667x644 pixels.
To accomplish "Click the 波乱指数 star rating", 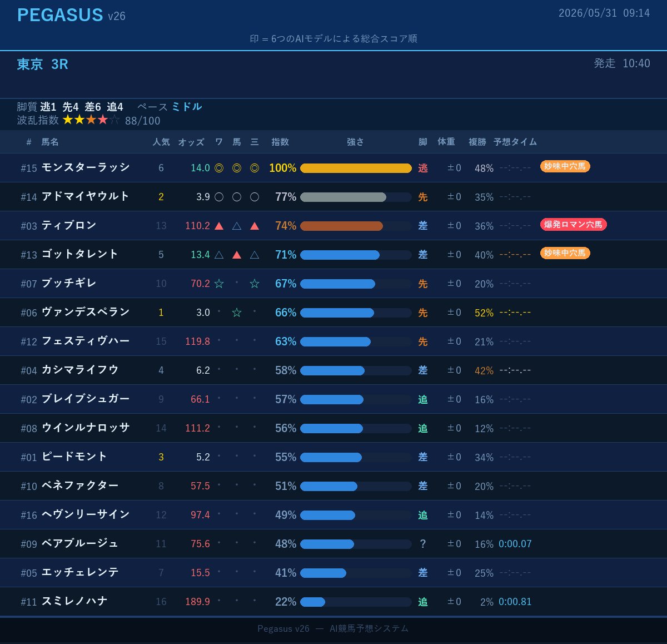I will point(91,120).
